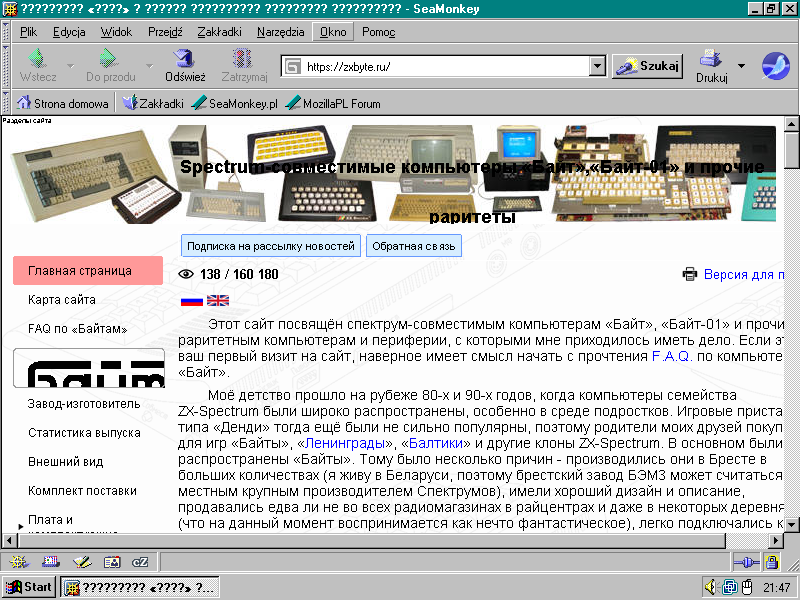Click the volume speaker tray icon
Image resolution: width=800 pixels, height=600 pixels.
711,587
